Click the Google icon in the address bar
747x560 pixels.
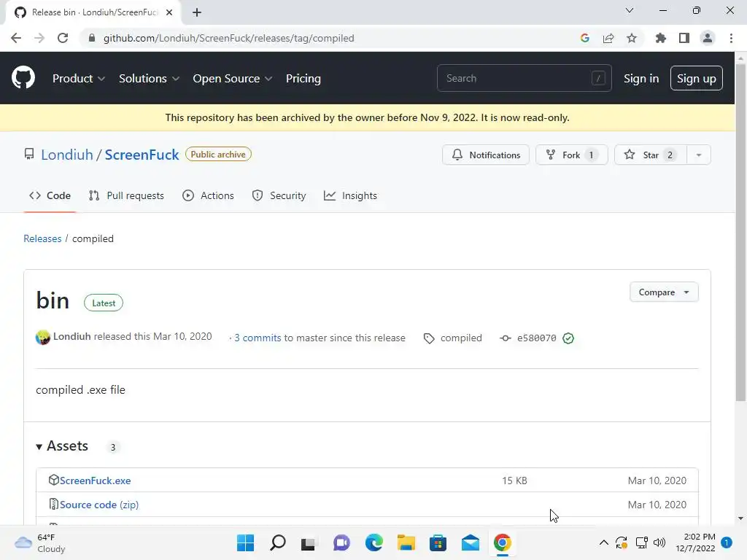coord(585,38)
